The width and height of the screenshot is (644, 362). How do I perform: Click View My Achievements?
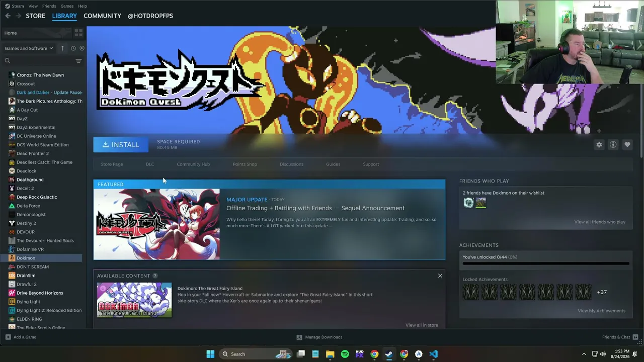click(x=601, y=311)
